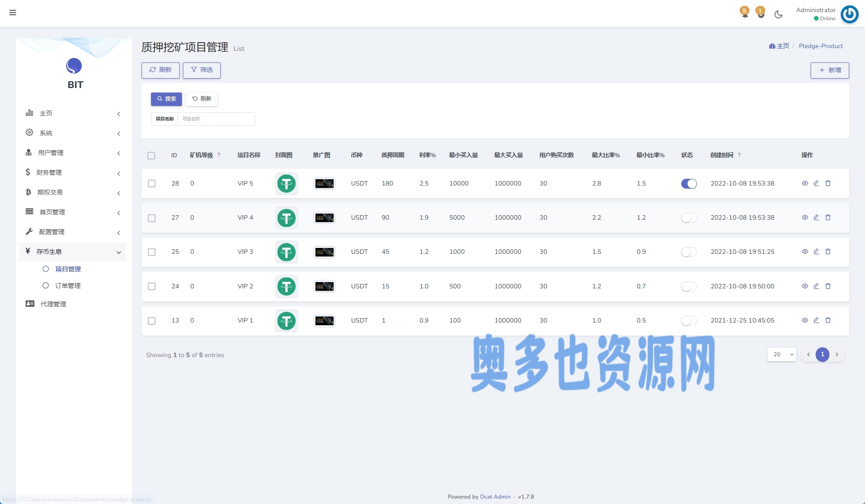Viewport: 865px width, 504px height.
Task: Disable the VIP 5 status switch
Action: click(x=688, y=183)
